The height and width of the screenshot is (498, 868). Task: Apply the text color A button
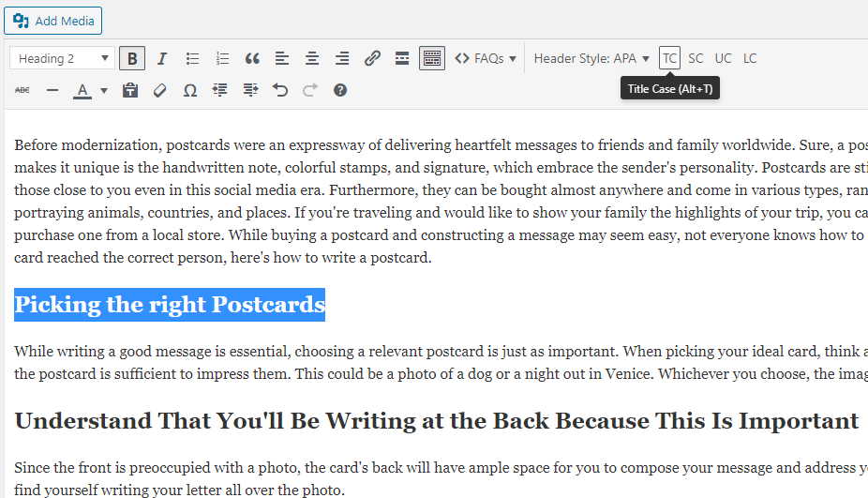click(82, 90)
